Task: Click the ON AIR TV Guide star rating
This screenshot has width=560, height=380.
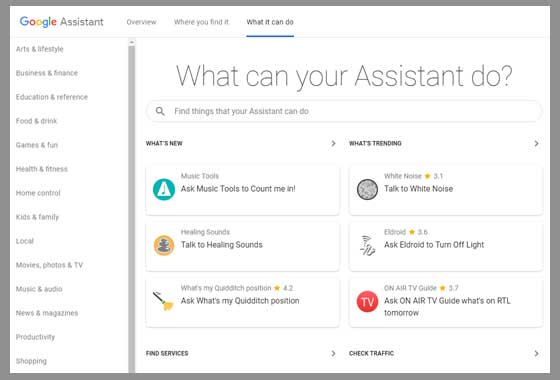Action: pos(449,288)
